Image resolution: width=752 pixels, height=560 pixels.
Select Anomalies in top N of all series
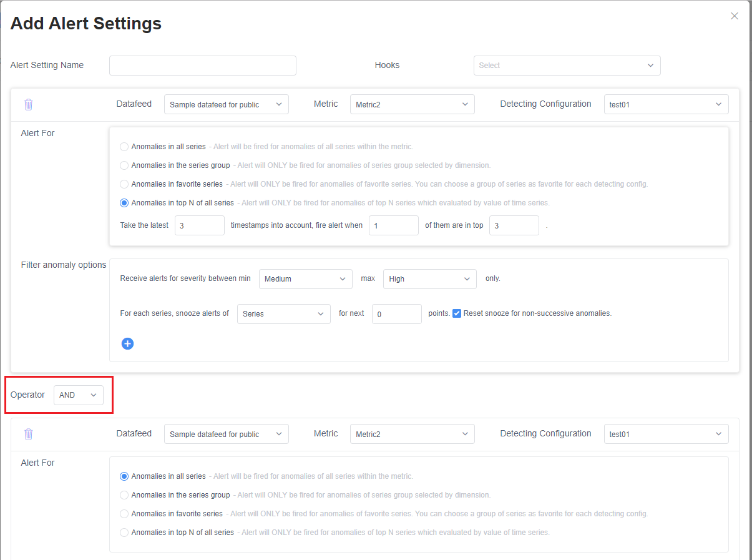click(124, 203)
